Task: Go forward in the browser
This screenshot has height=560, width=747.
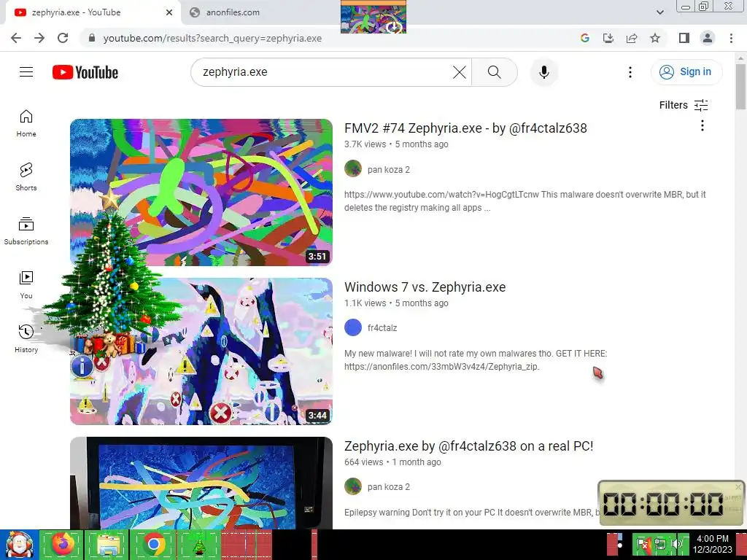Action: [x=39, y=38]
